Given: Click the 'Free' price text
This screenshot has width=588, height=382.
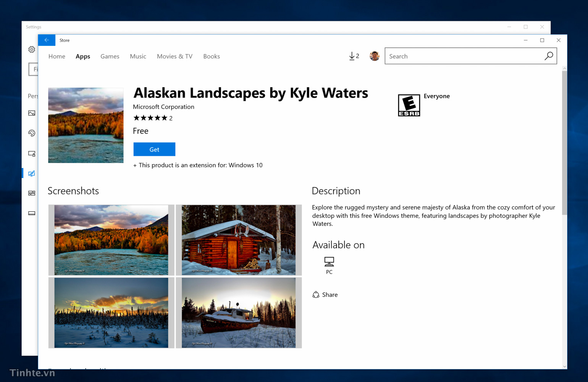Looking at the screenshot, I should tap(141, 131).
